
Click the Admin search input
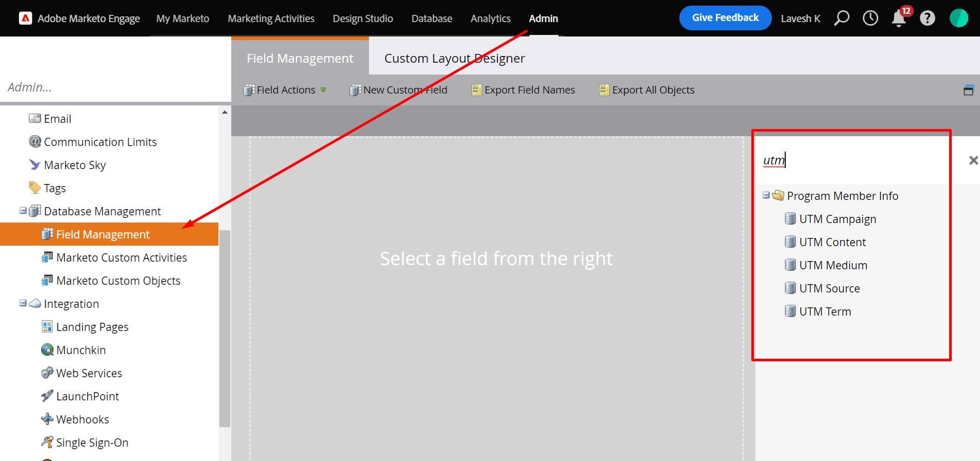point(116,87)
